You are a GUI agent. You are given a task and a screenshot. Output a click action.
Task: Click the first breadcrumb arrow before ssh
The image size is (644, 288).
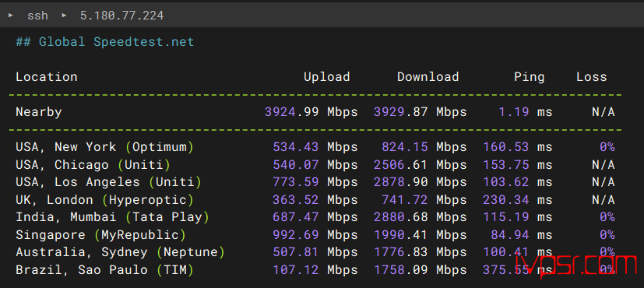click(11, 16)
